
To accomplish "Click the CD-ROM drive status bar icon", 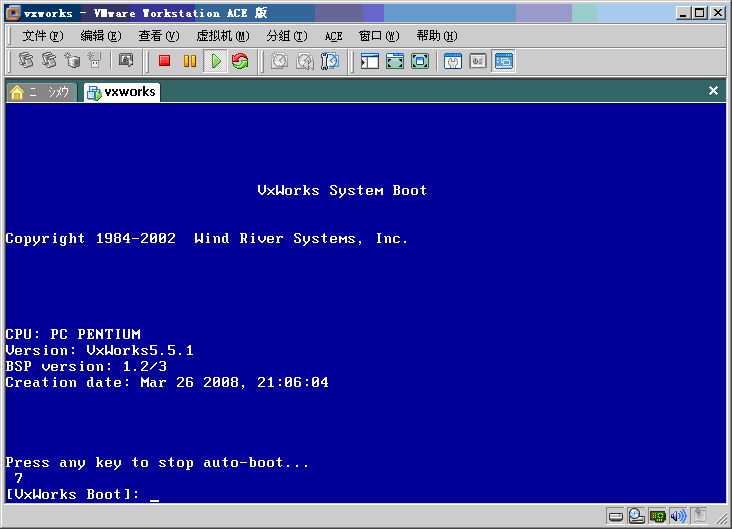I will [636, 516].
